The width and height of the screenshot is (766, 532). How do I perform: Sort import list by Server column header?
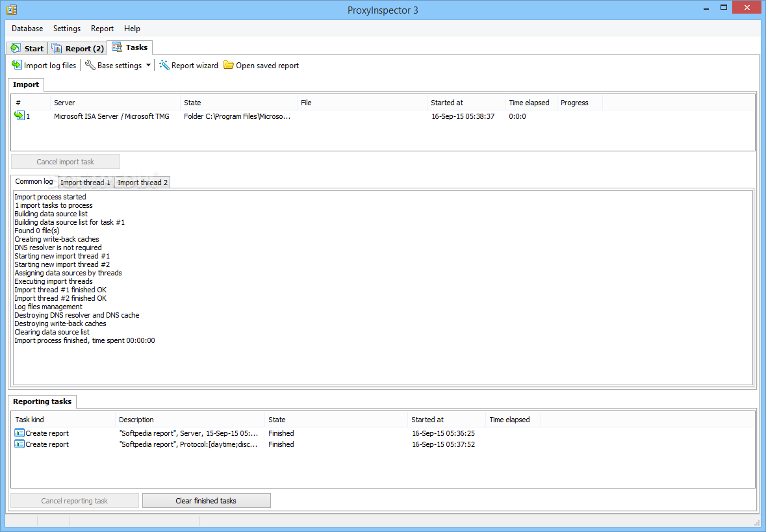pyautogui.click(x=115, y=103)
